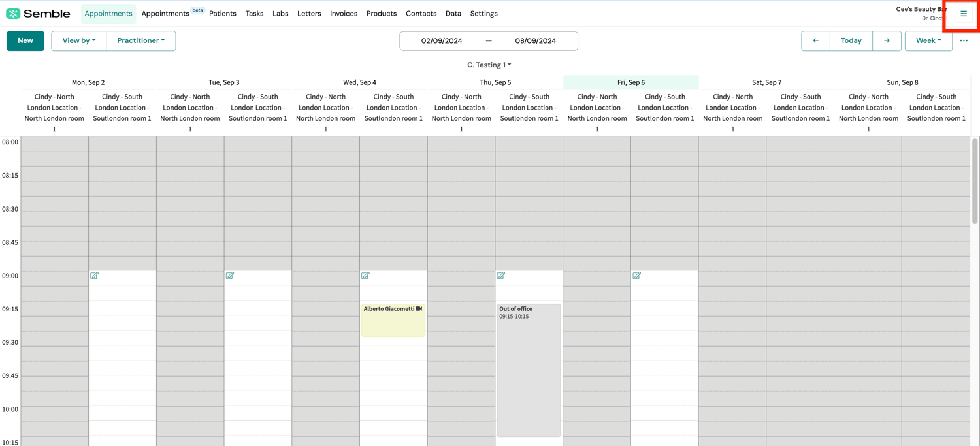Switch to Appointments beta tab
Image resolution: width=980 pixels, height=446 pixels.
click(x=166, y=14)
